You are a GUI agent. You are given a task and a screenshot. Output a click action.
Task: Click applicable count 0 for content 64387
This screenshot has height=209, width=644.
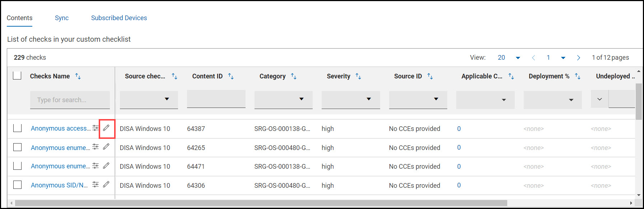459,129
